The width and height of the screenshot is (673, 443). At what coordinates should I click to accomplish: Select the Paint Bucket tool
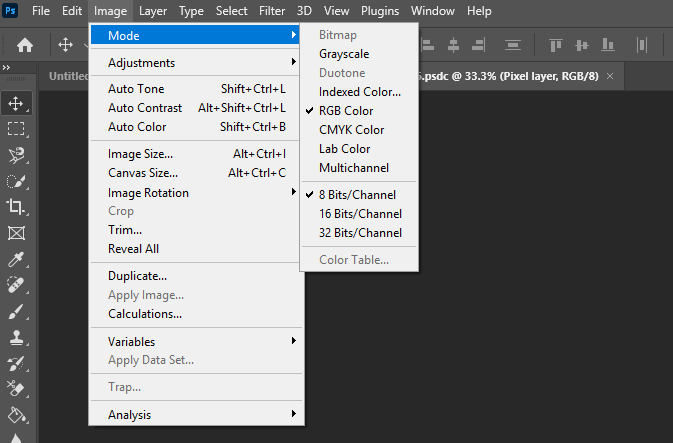(16, 416)
